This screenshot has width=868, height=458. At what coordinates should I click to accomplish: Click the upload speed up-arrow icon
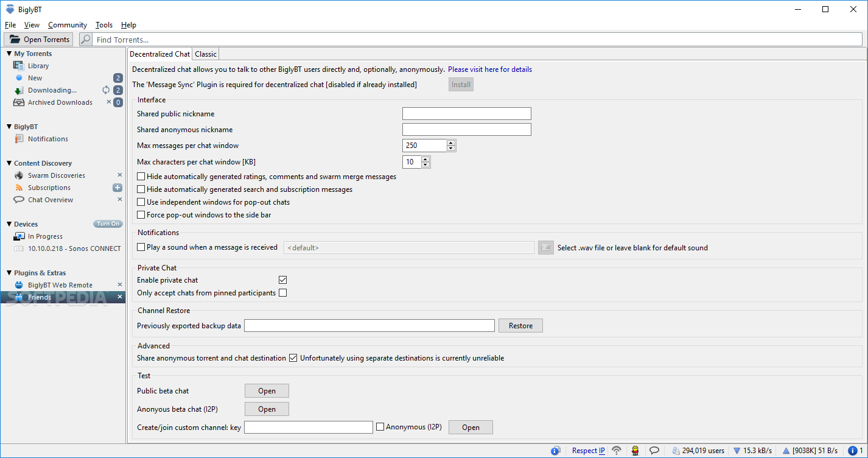786,451
